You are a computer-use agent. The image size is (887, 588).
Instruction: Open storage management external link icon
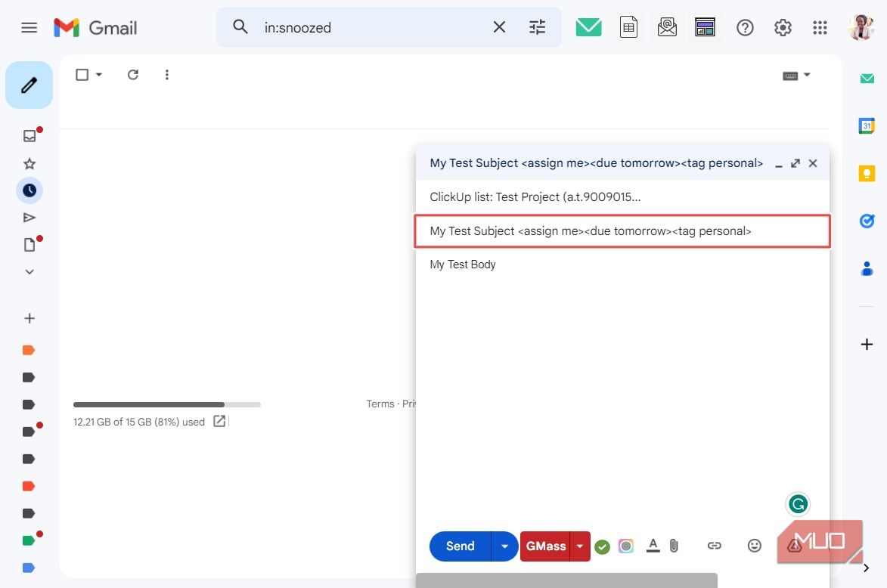click(219, 421)
